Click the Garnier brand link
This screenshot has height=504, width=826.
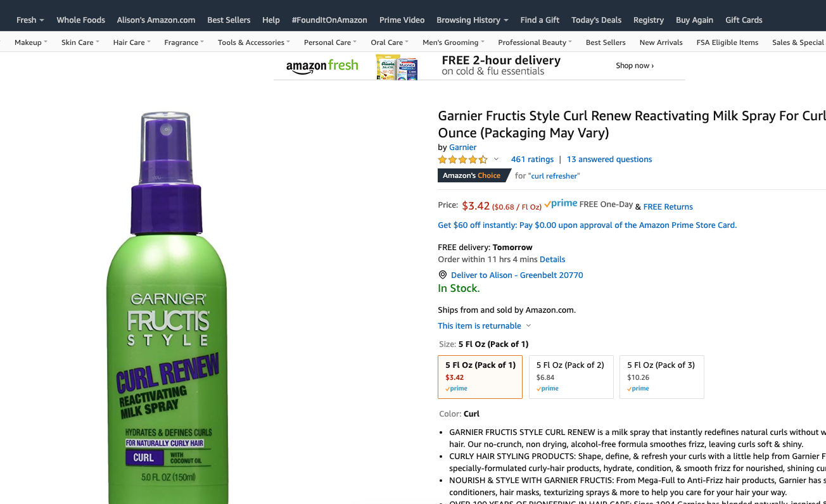tap(462, 147)
